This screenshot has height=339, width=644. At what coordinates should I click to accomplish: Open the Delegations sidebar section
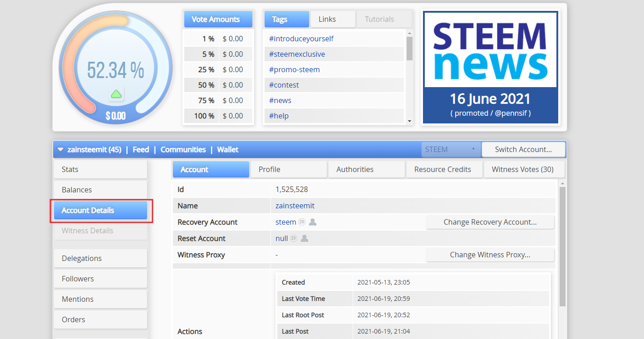click(100, 258)
